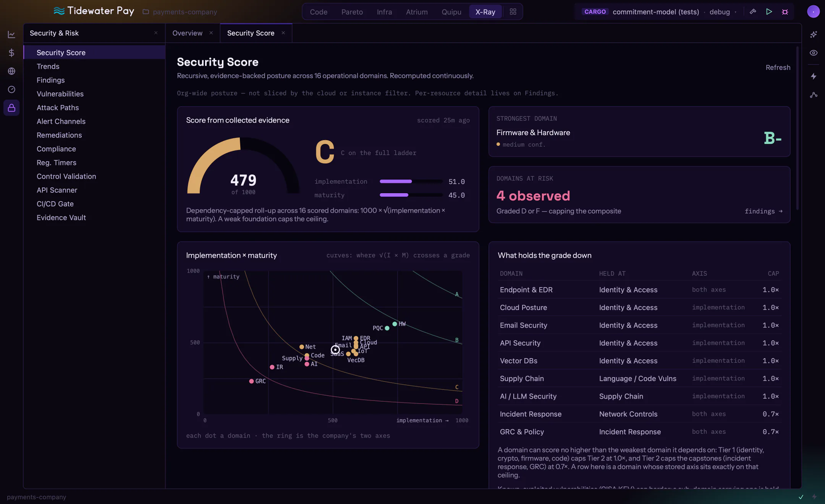This screenshot has width=825, height=504.
Task: Close the Security Score tab
Action: click(x=283, y=33)
